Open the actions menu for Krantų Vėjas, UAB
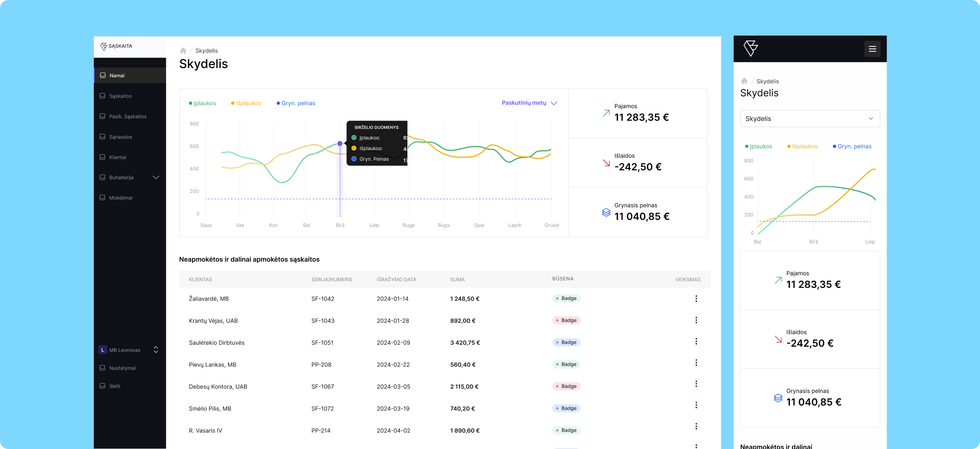Image resolution: width=980 pixels, height=449 pixels. (696, 320)
